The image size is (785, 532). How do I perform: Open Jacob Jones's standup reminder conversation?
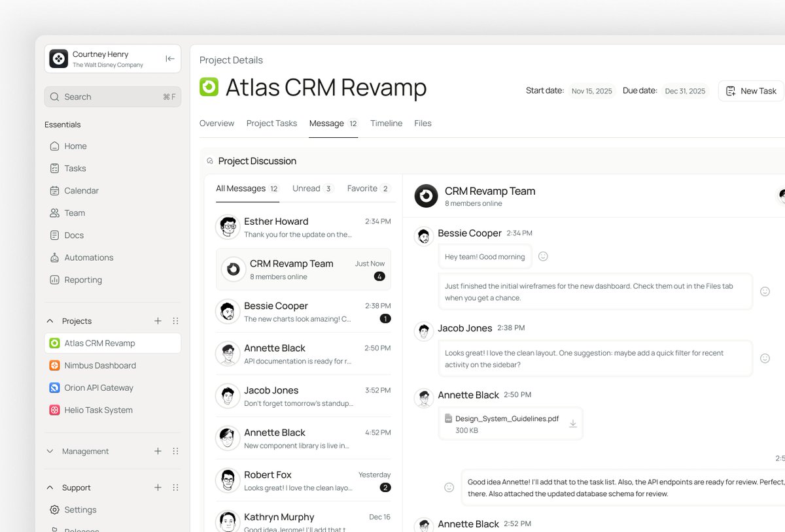[x=304, y=396]
